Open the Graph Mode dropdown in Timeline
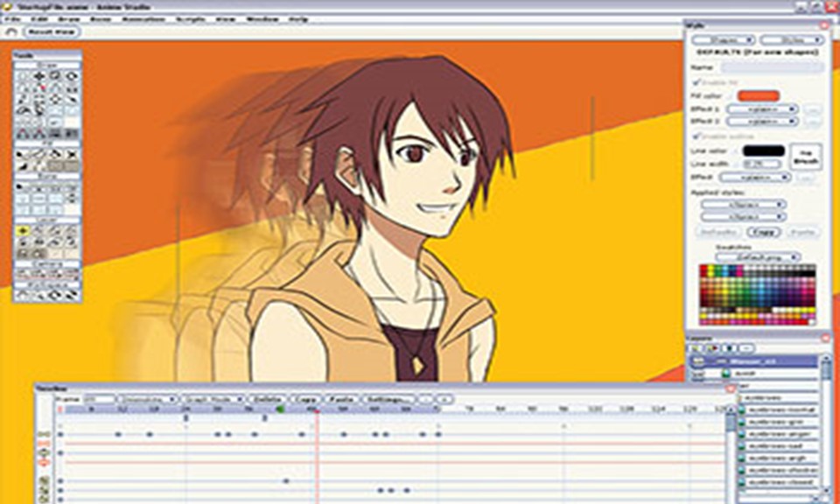Viewport: 840px width, 504px height. click(213, 400)
